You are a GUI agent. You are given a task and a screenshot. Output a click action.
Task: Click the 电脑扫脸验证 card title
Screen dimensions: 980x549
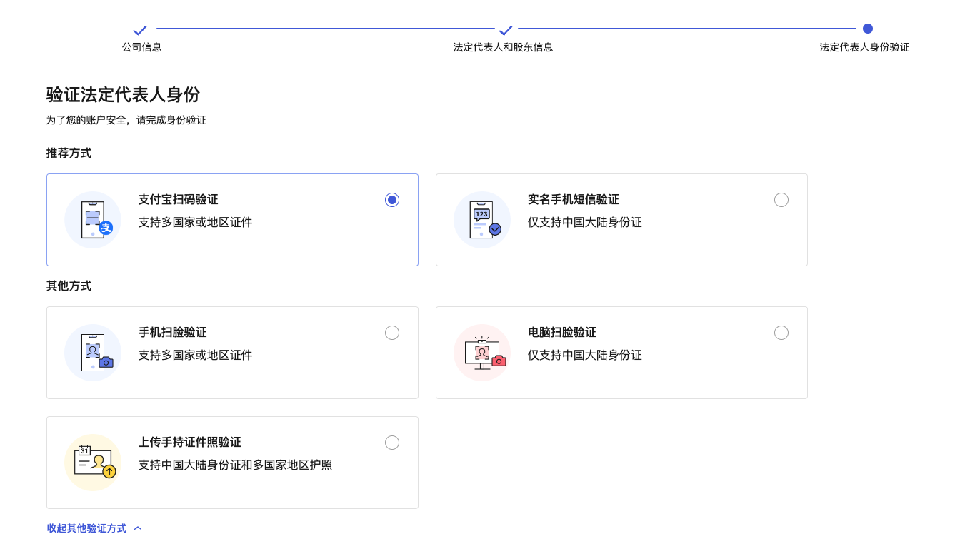pos(561,333)
